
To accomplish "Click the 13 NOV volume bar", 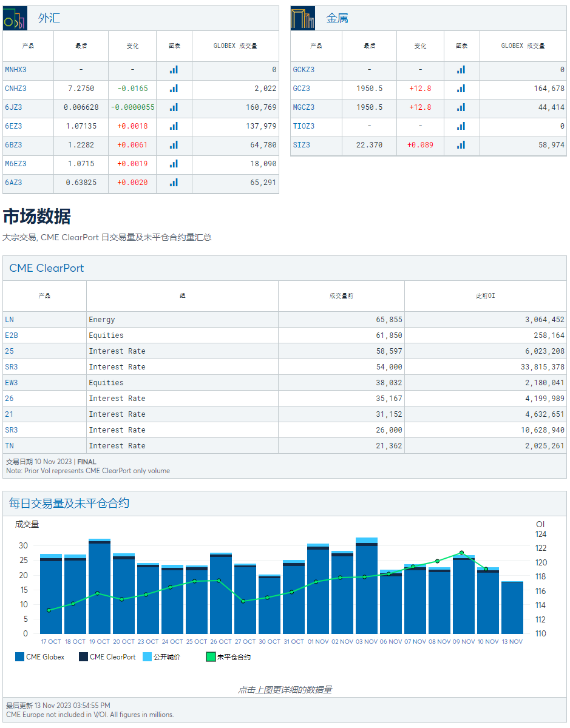I will 512,608.
